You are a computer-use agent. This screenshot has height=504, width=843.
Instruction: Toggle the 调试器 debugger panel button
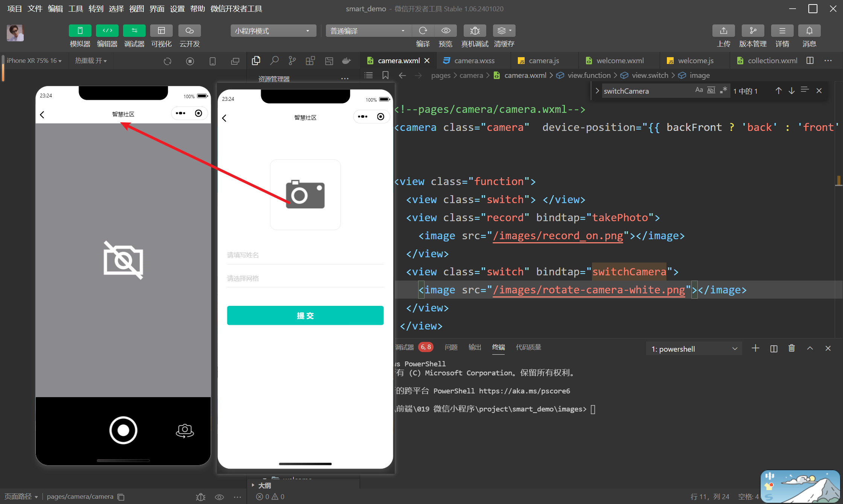click(134, 31)
